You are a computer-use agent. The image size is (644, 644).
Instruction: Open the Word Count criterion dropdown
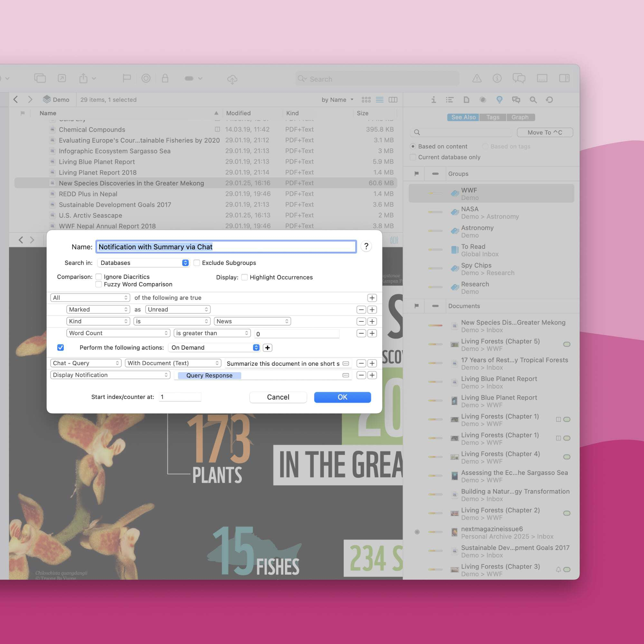pos(118,333)
